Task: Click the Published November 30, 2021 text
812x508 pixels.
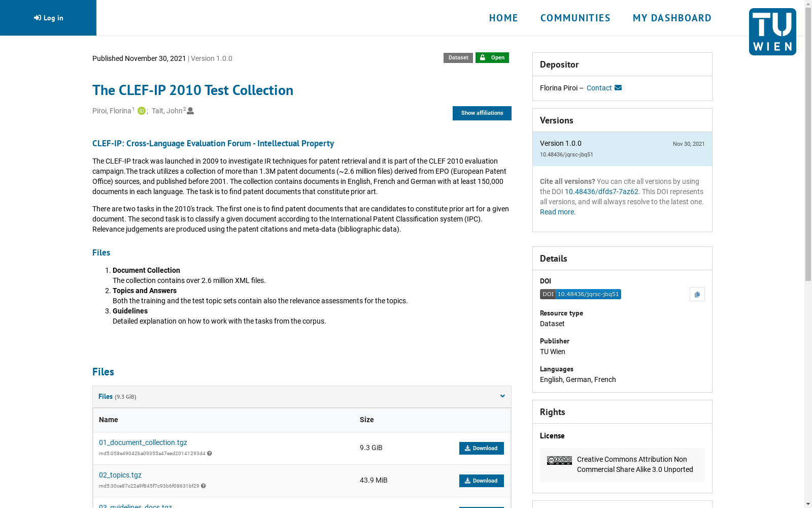Action: pyautogui.click(x=139, y=58)
